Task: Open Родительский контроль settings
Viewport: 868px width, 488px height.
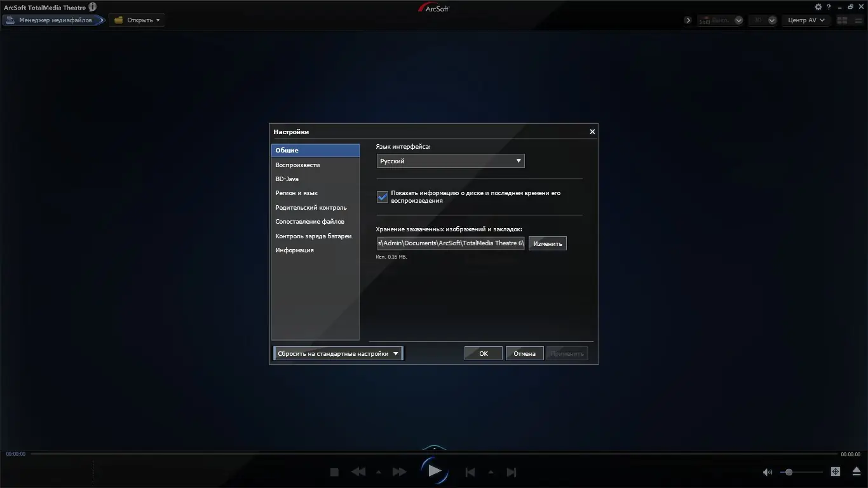Action: click(315, 208)
